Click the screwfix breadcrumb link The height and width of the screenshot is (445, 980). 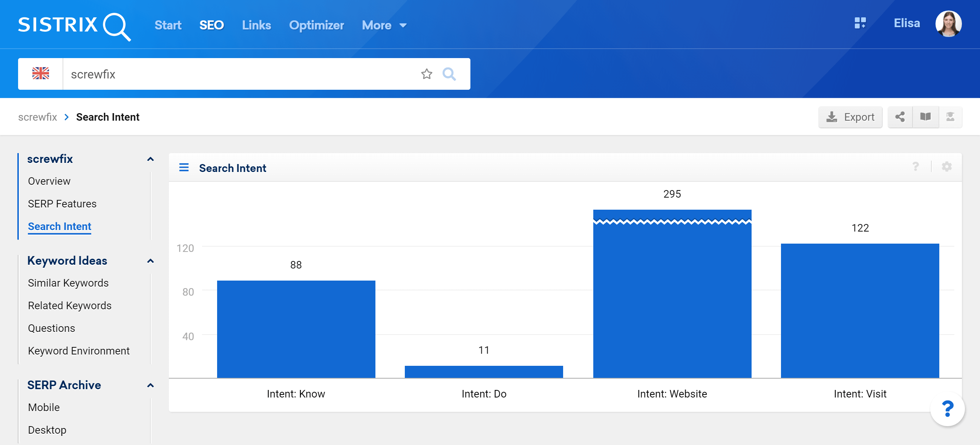click(38, 117)
